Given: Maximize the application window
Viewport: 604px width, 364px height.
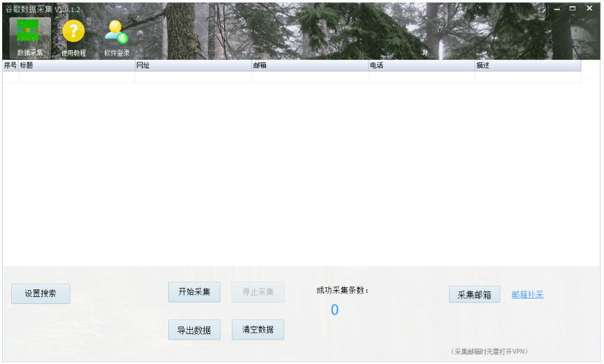Looking at the screenshot, I should click(573, 8).
